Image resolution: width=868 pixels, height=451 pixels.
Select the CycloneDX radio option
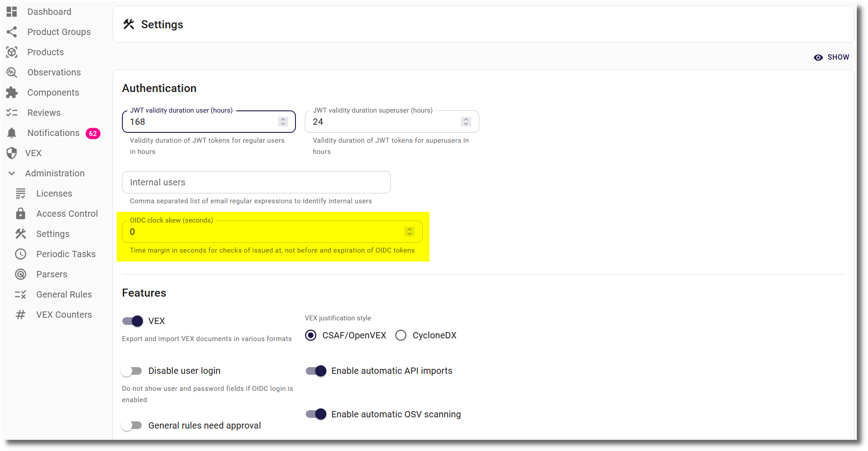pos(401,335)
